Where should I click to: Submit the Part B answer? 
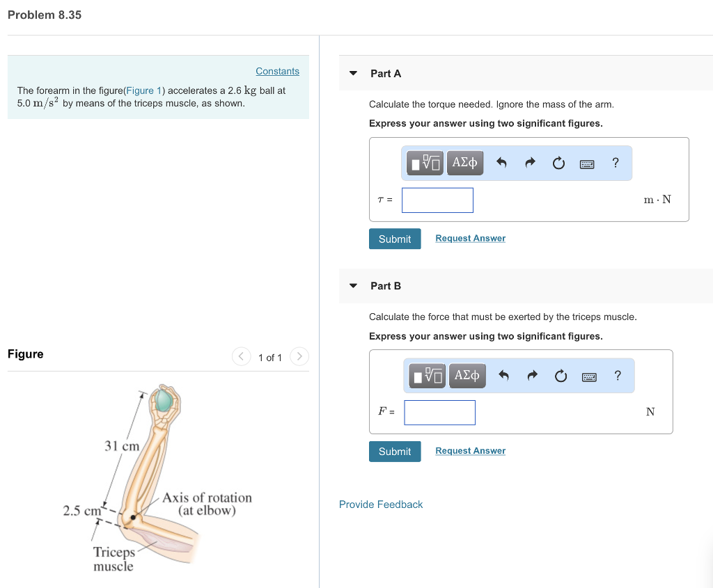395,451
